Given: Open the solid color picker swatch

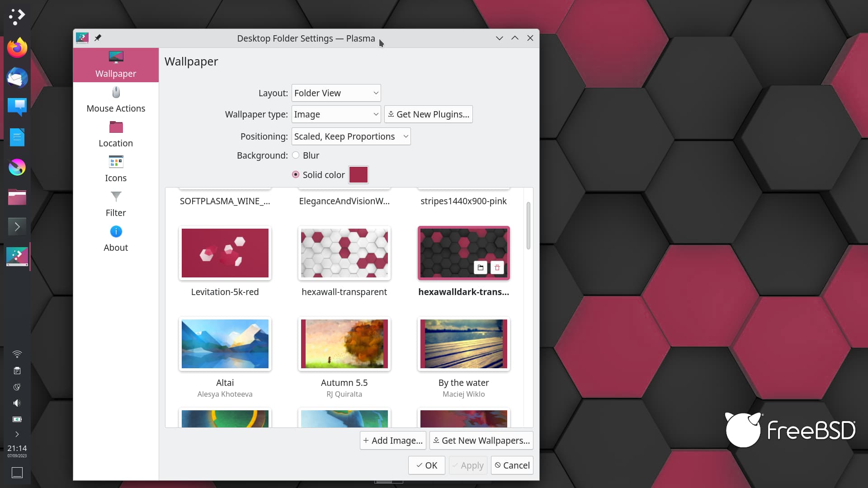Looking at the screenshot, I should (359, 175).
